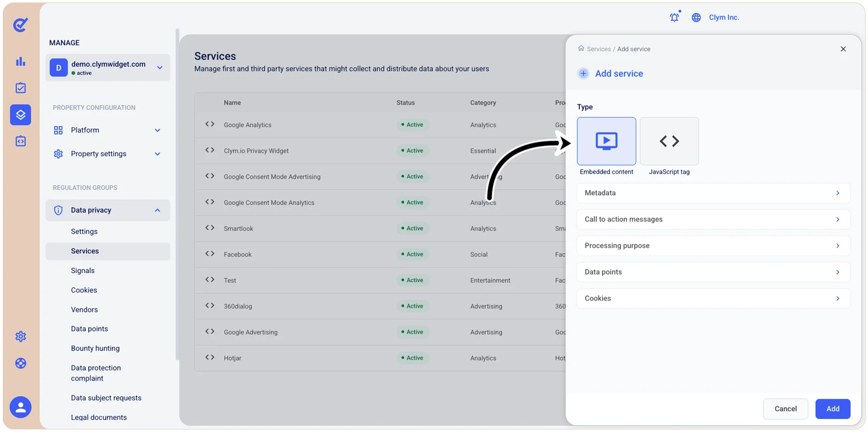The image size is (868, 432).
Task: Expand the Processing purpose section
Action: pos(713,246)
